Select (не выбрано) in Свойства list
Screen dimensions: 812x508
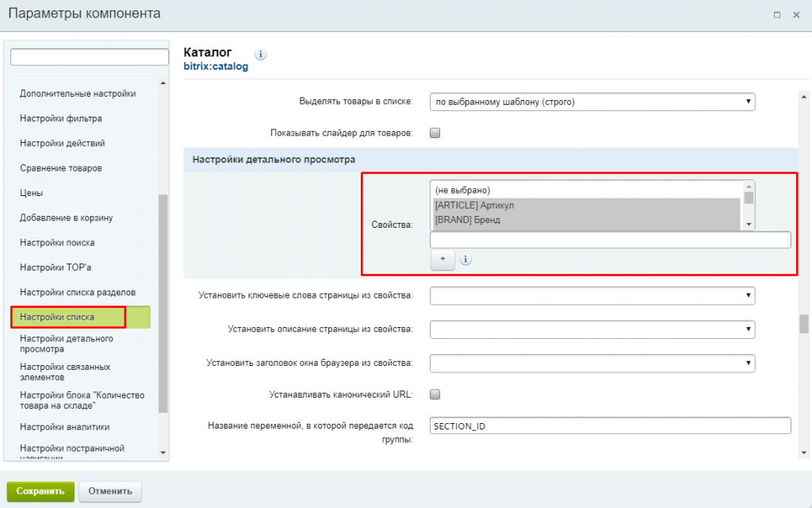pos(587,190)
